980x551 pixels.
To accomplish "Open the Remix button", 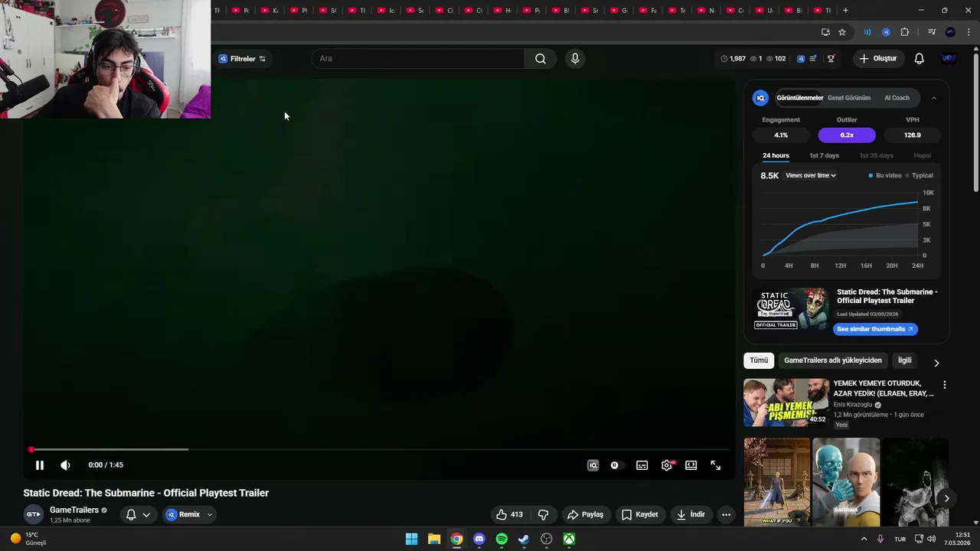I will tap(183, 514).
